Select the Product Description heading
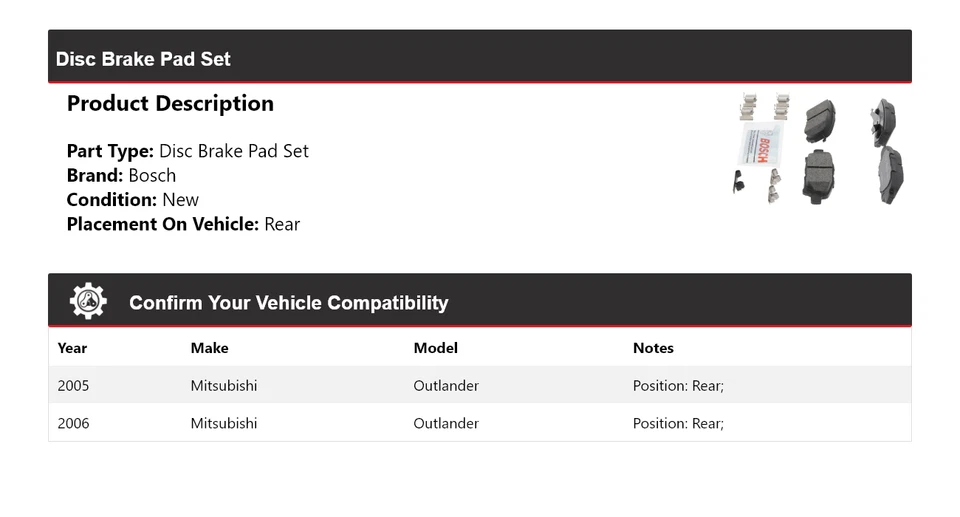Image resolution: width=960 pixels, height=517 pixels. tap(170, 104)
